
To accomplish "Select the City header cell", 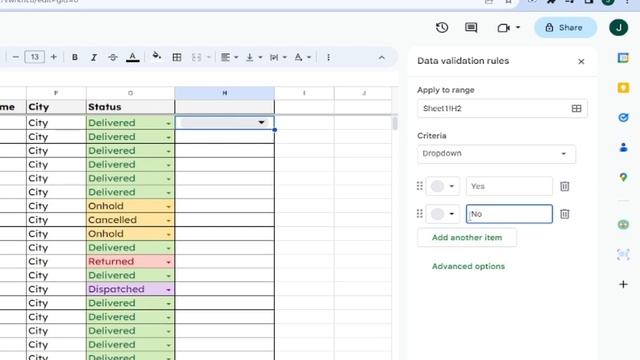I will tap(56, 107).
